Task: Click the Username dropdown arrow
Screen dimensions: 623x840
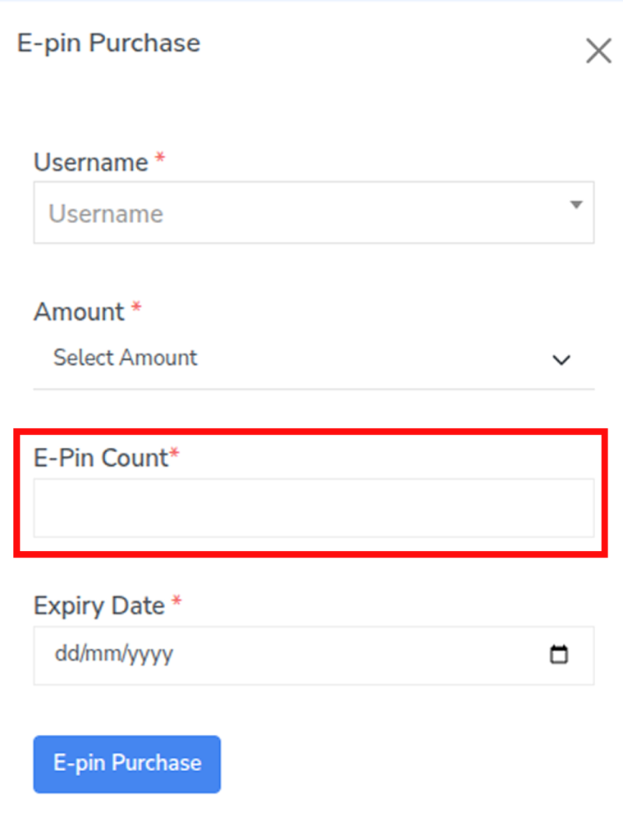Action: (x=576, y=204)
